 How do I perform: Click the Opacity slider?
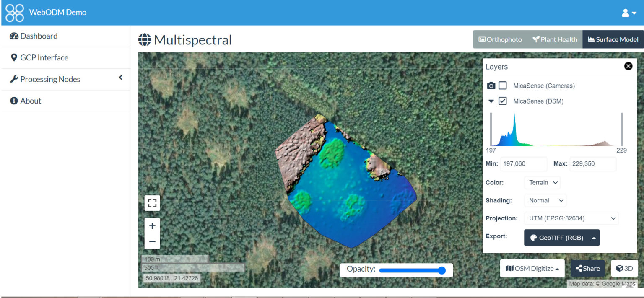pos(412,271)
